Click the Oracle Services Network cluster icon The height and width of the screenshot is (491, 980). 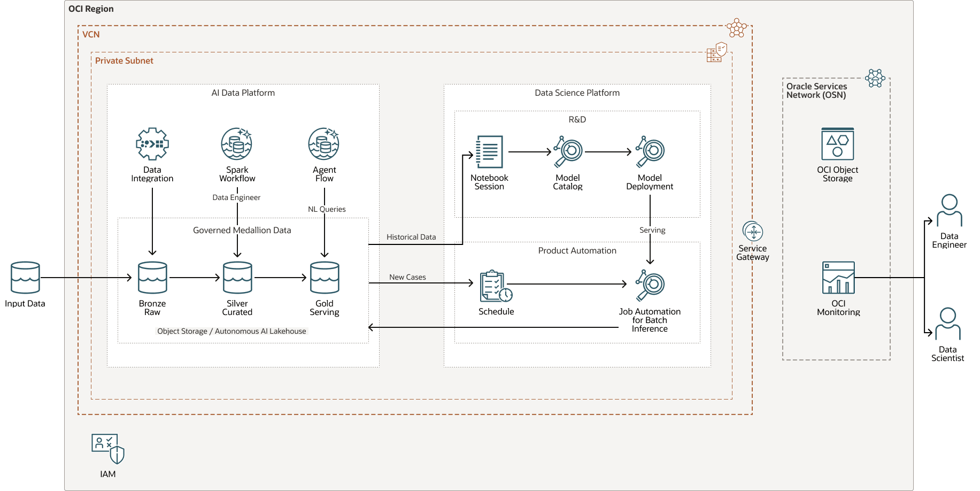click(x=875, y=78)
